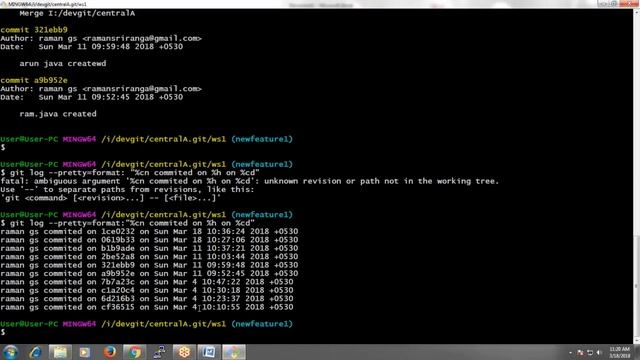Click the 'Merge I:/devgit/centralA' line
640x360 pixels.
pyautogui.click(x=77, y=13)
